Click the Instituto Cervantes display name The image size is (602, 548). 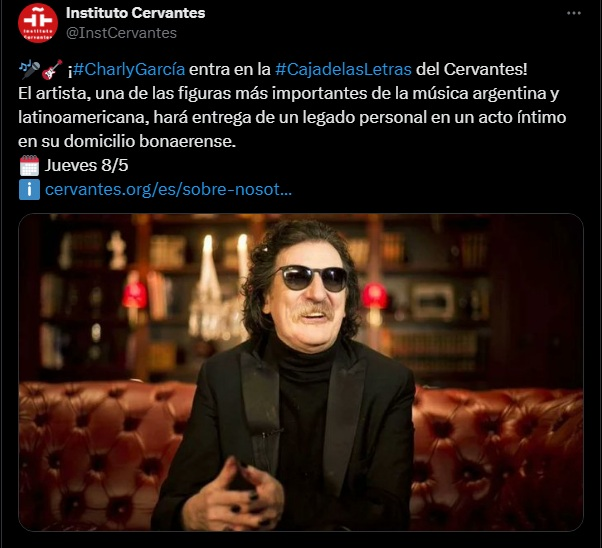click(x=135, y=13)
